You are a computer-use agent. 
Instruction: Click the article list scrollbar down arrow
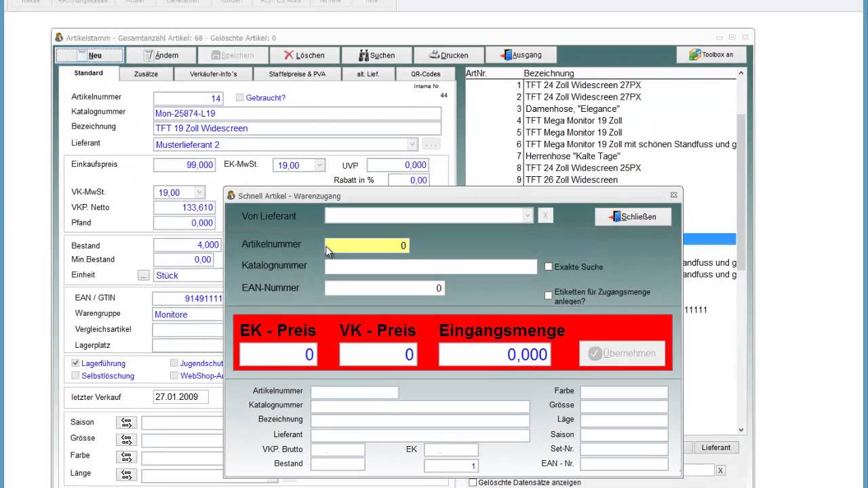741,430
